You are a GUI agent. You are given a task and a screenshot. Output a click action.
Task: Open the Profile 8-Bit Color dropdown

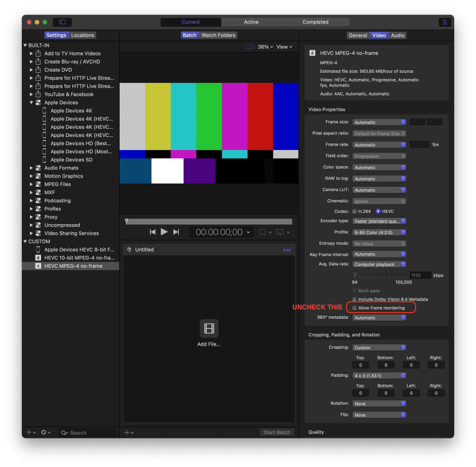(379, 232)
